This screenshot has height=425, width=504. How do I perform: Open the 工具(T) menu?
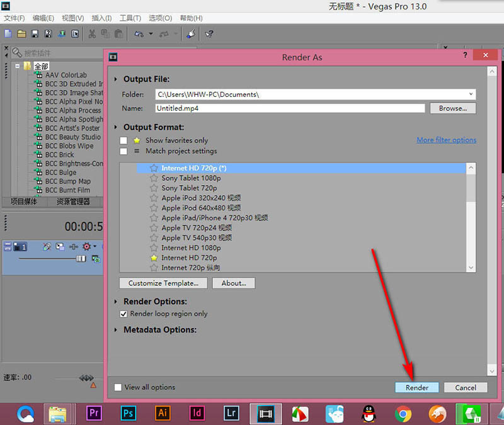point(130,18)
